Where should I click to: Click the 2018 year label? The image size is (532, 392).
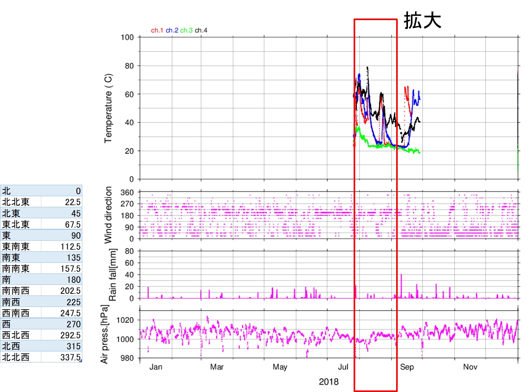point(329,381)
